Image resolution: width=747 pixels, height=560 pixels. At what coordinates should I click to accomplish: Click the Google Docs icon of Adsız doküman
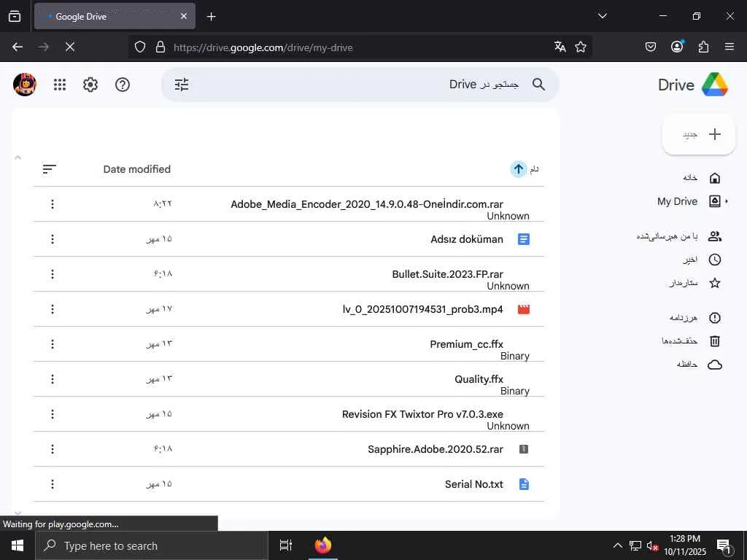click(x=524, y=239)
